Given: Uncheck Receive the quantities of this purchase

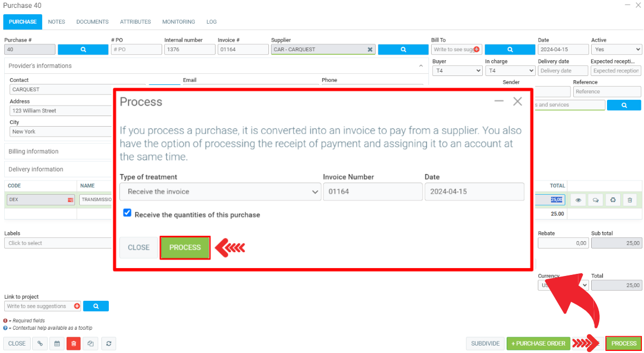Looking at the screenshot, I should (x=127, y=213).
